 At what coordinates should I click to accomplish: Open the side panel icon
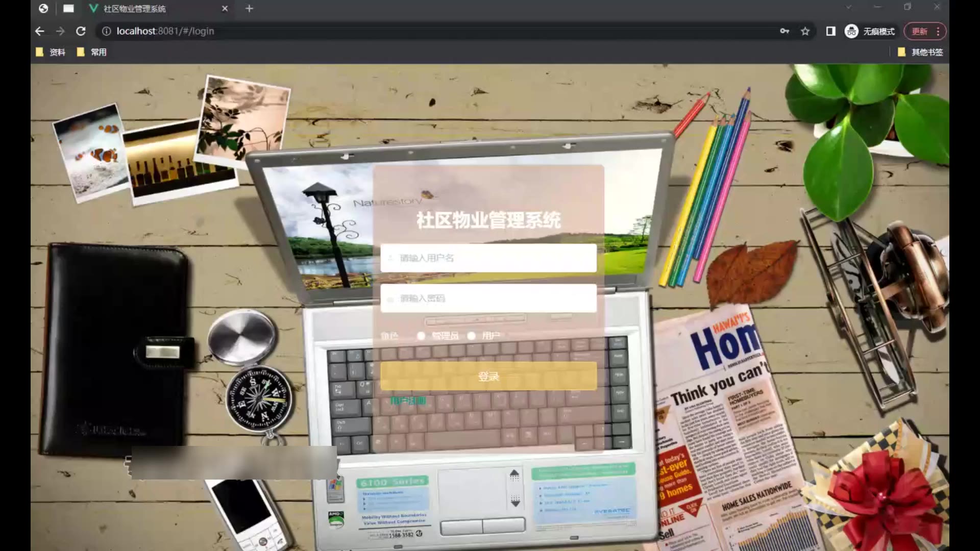click(x=830, y=31)
